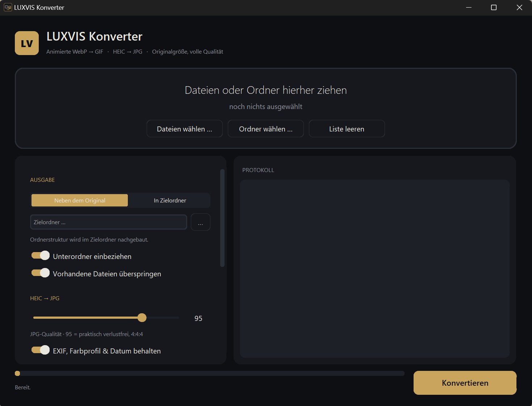Minimize the LUXVIS Konverter window
Viewport: 532px width, 406px height.
(x=469, y=7)
